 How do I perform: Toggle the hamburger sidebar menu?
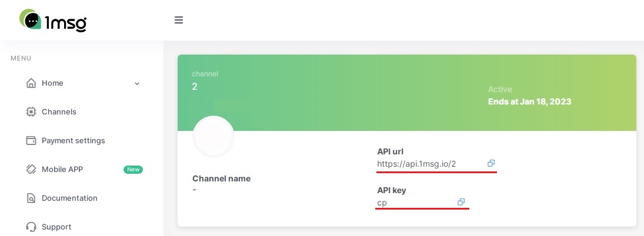click(x=179, y=20)
